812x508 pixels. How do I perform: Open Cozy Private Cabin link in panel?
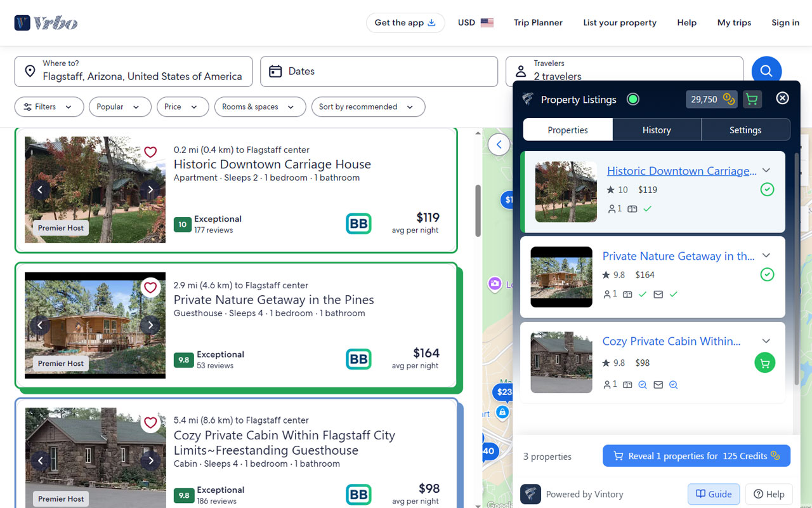point(671,341)
